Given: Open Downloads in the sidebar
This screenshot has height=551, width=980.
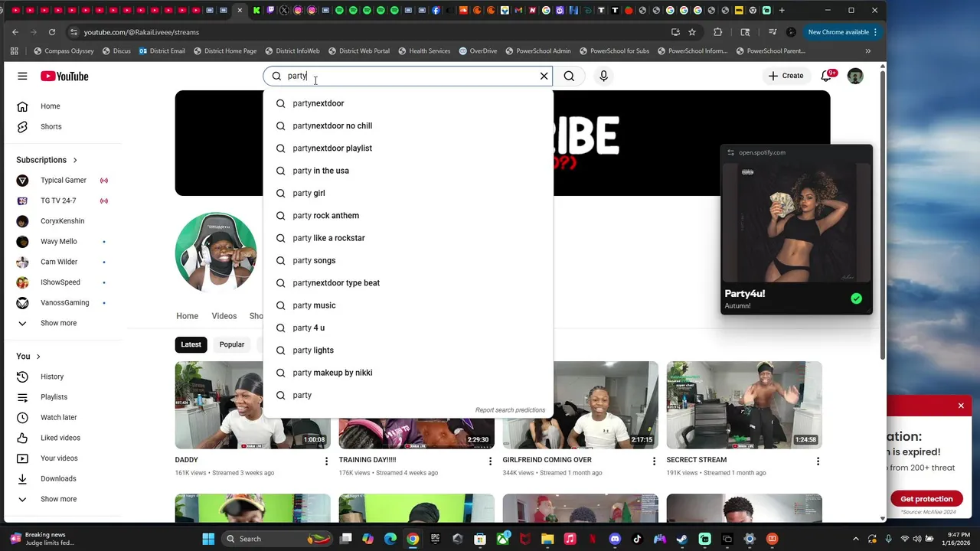Looking at the screenshot, I should tap(63, 478).
